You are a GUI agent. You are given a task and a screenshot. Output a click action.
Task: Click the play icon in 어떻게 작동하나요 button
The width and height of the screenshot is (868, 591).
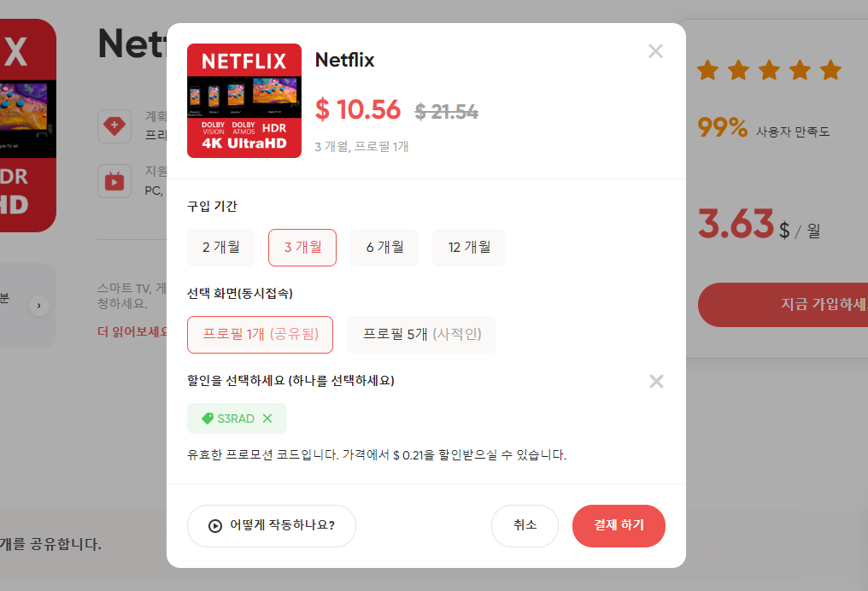(x=214, y=526)
